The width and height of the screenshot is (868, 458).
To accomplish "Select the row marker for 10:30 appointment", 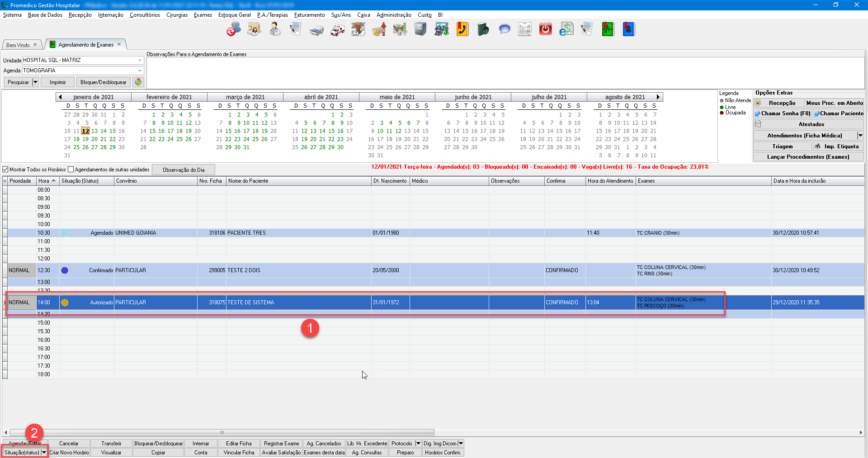I will pyautogui.click(x=5, y=233).
